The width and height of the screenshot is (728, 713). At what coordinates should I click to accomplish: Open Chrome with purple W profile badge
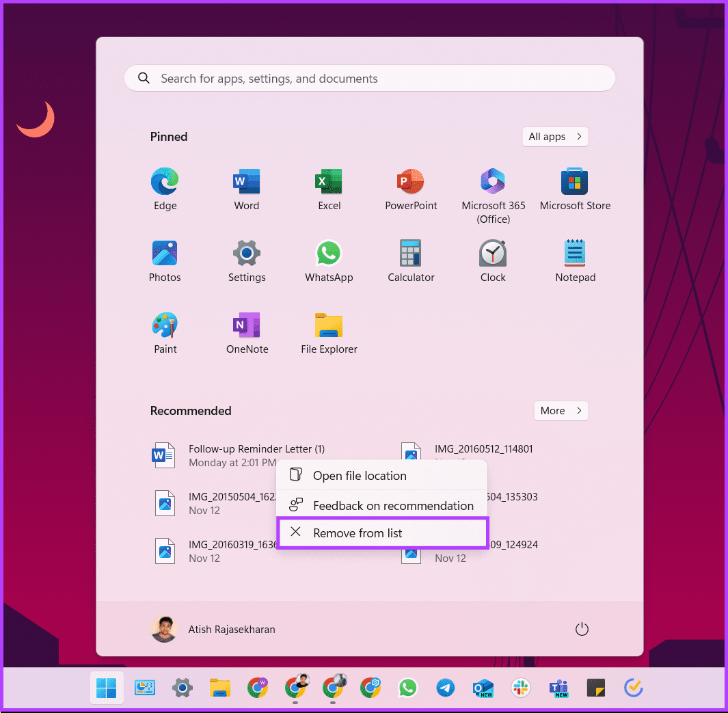coord(258,688)
